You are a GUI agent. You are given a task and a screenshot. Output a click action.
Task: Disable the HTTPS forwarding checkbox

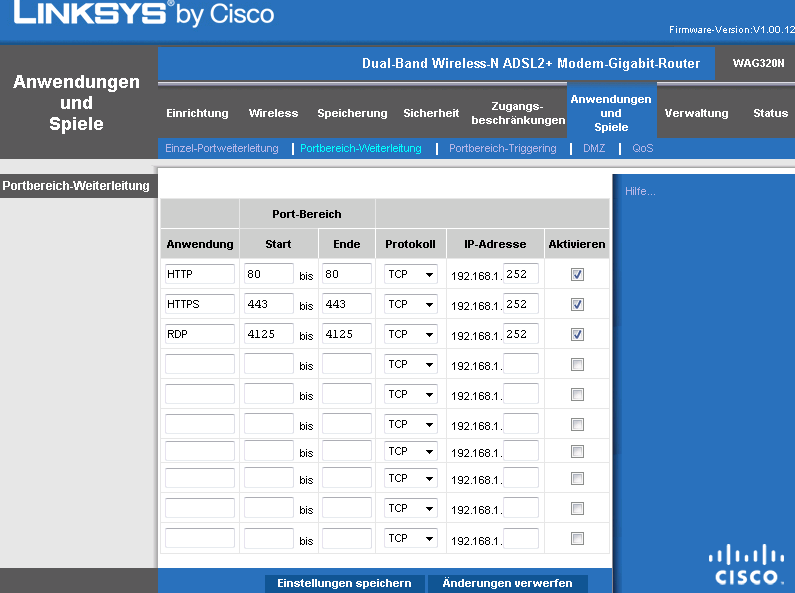tap(577, 304)
